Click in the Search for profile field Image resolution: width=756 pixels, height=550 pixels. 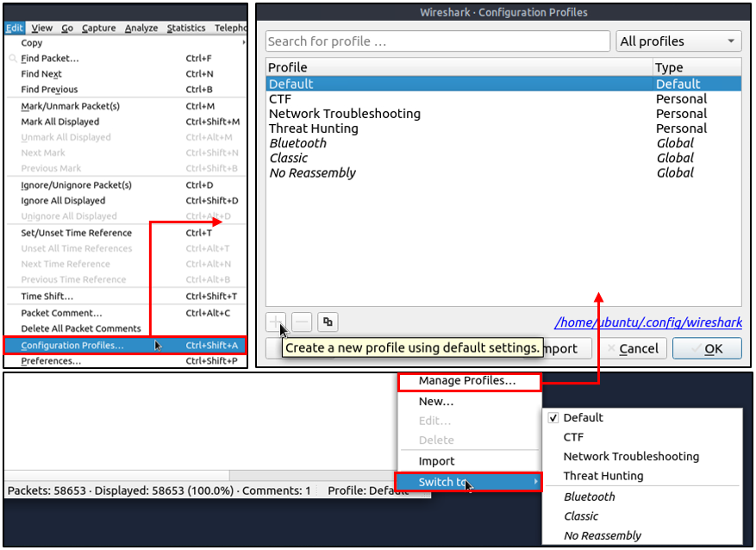[438, 41]
